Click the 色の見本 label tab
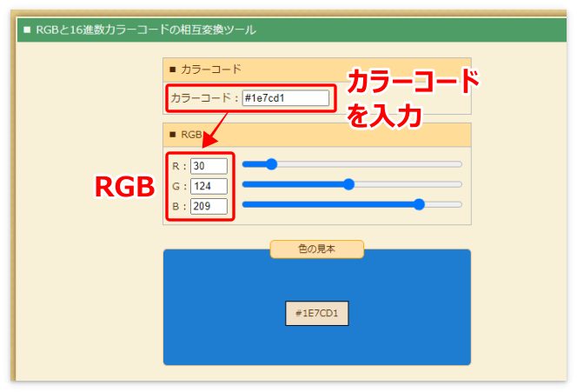577x392 pixels. [x=317, y=249]
